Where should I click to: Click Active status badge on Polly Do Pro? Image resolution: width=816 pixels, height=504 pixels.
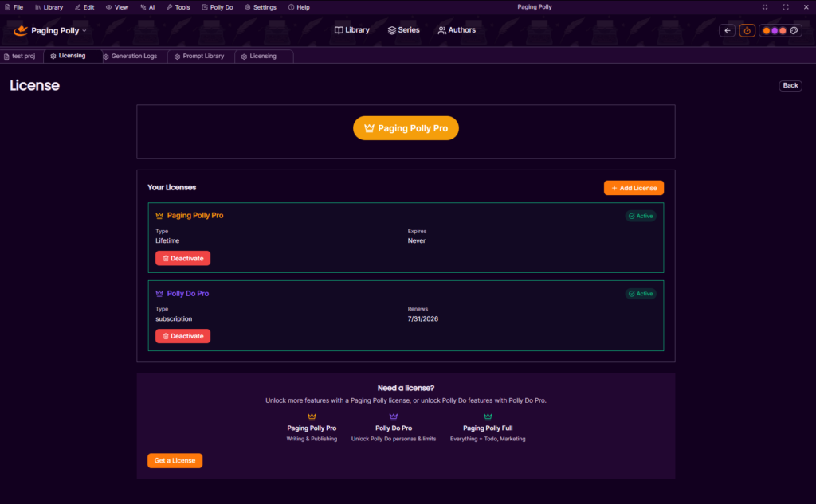(641, 294)
